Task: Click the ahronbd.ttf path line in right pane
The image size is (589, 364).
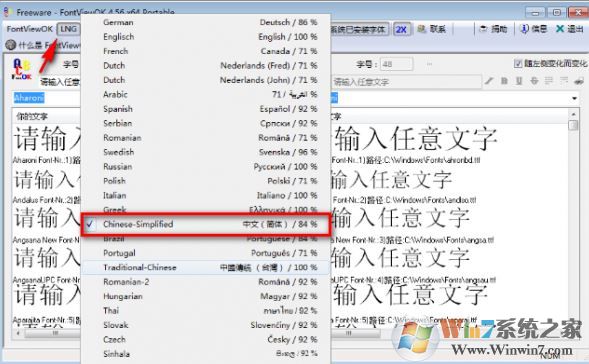Action: coord(406,160)
